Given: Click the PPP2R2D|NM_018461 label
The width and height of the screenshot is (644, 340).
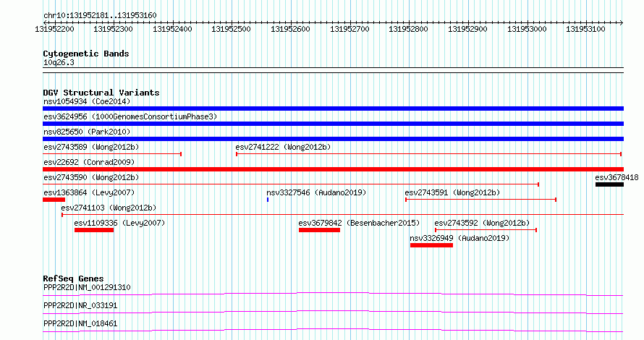Looking at the screenshot, I should [x=80, y=323].
